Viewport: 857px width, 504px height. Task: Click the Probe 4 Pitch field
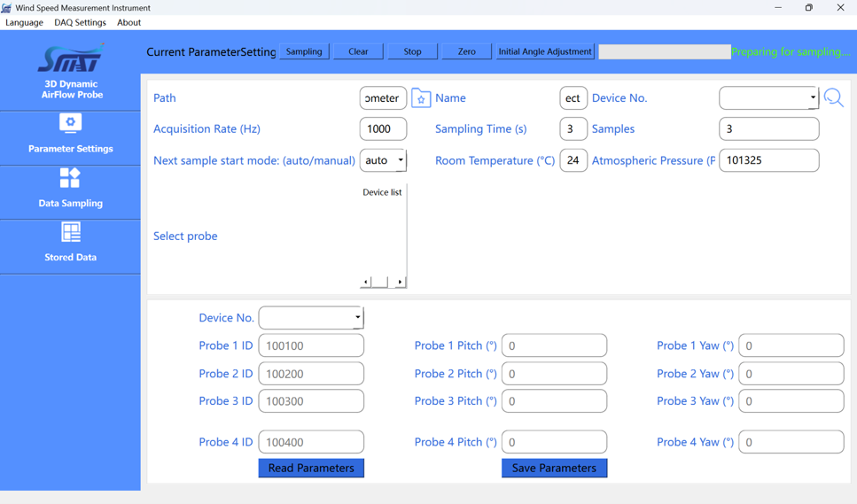(x=554, y=442)
